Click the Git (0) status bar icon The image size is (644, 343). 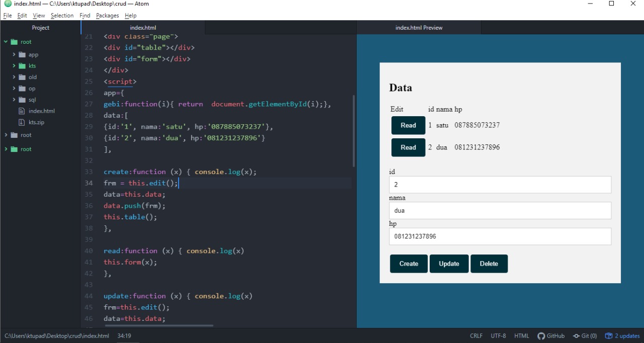[585, 335]
